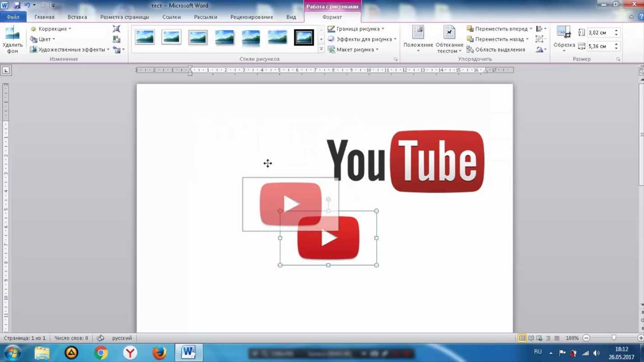This screenshot has width=644, height=362.
Task: Expand the Correction (Коррекция) dropdown
Action: 51,29
